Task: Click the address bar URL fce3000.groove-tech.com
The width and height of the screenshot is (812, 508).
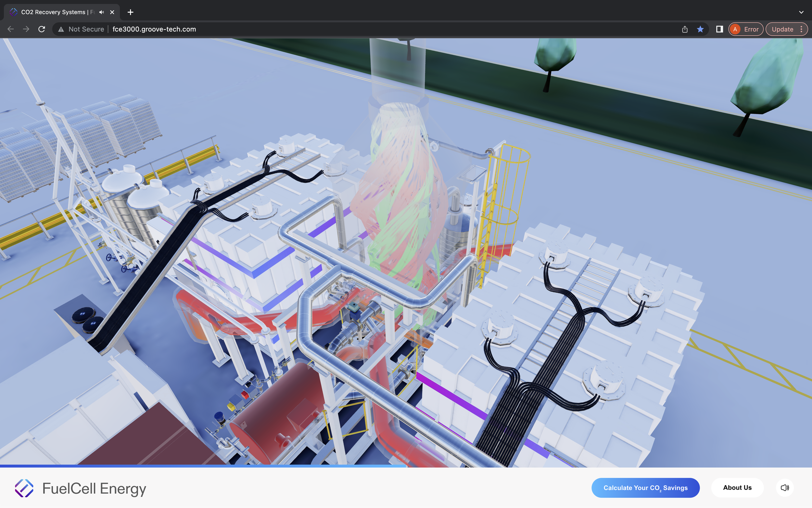Action: [154, 29]
